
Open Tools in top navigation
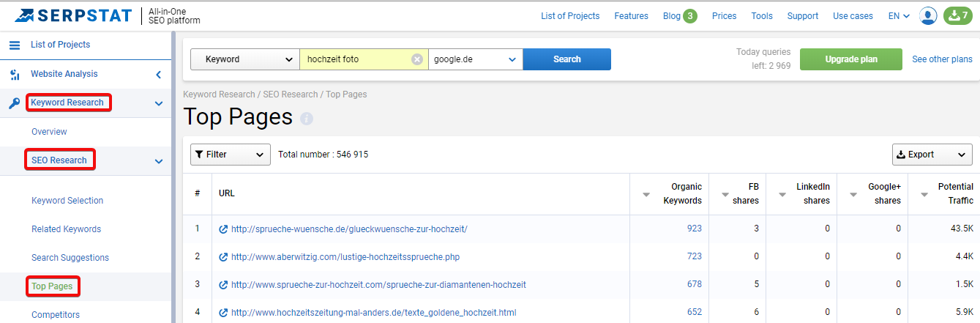coord(762,16)
